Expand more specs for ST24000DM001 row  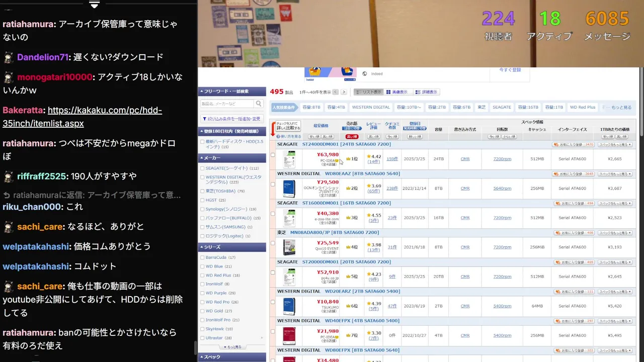(x=615, y=145)
